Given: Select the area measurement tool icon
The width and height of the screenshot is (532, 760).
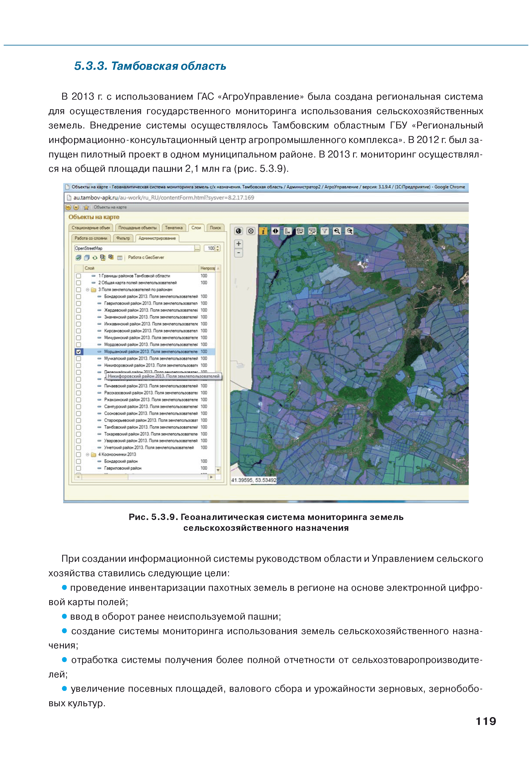Looking at the screenshot, I should (300, 231).
